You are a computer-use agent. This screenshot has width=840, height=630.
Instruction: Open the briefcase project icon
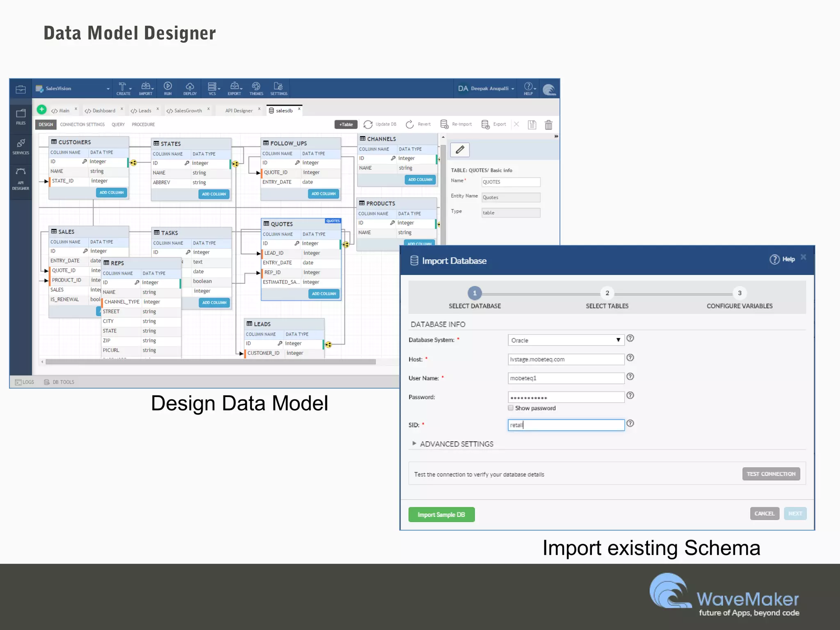point(21,89)
